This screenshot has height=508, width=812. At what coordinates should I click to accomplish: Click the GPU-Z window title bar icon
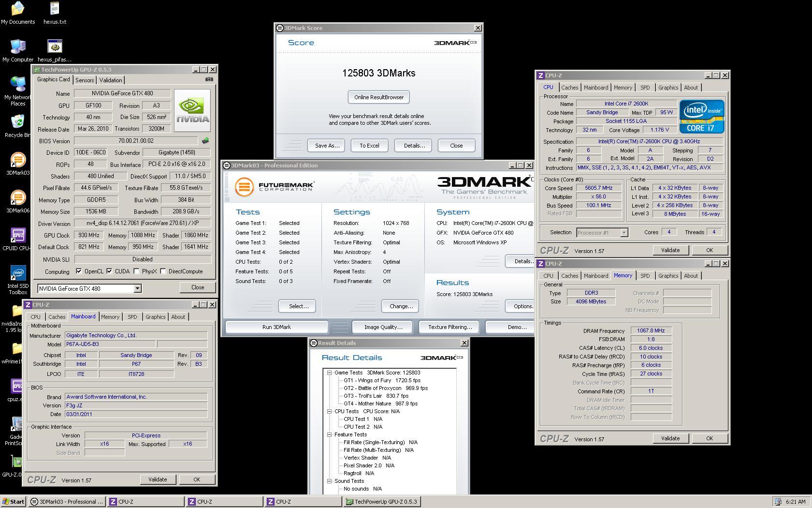tap(37, 70)
